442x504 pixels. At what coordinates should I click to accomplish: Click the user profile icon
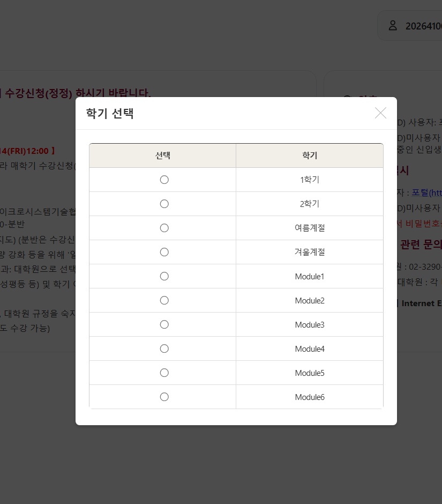click(393, 25)
